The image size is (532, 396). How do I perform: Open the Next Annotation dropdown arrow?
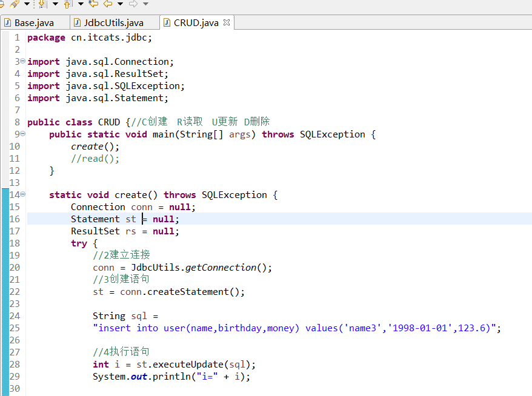[55, 4]
